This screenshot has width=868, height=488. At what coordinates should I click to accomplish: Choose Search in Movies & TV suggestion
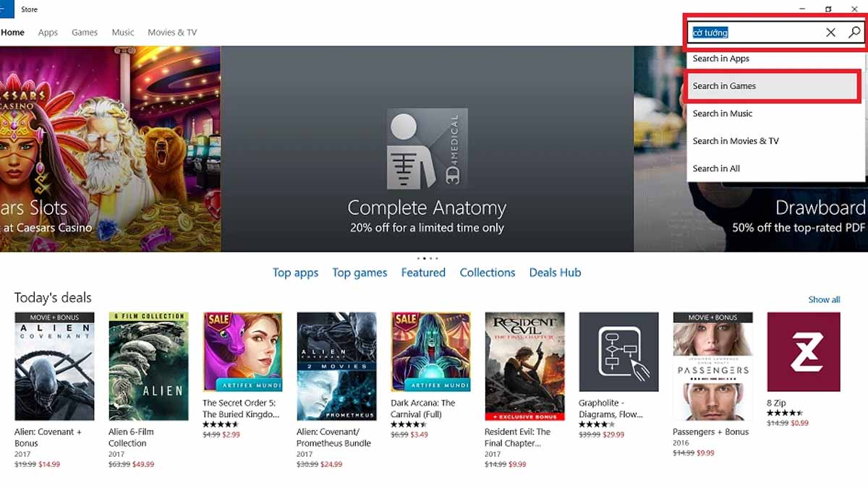(x=774, y=141)
